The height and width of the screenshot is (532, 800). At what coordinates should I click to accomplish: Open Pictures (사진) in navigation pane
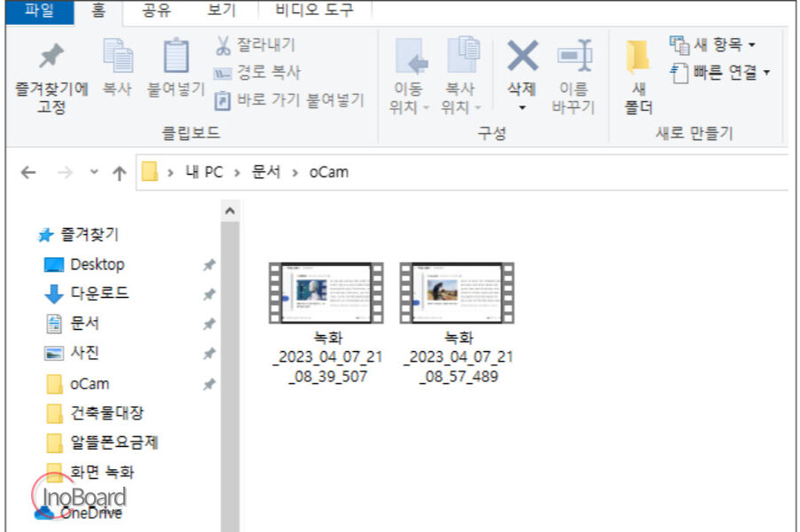click(72, 353)
